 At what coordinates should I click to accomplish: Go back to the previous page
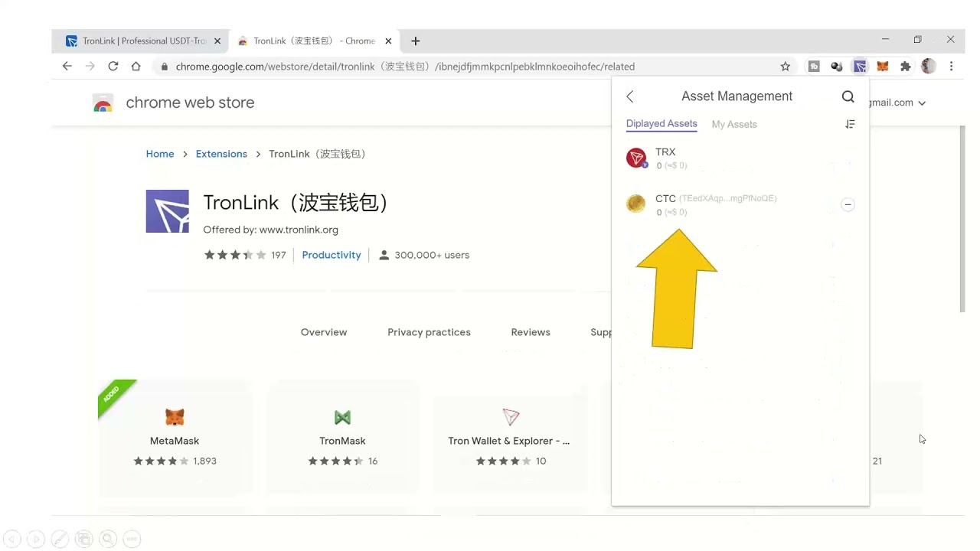coord(67,67)
